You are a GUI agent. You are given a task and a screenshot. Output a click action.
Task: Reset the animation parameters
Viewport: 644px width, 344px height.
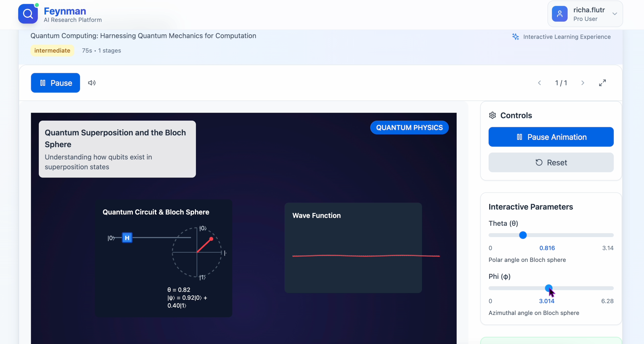551,162
